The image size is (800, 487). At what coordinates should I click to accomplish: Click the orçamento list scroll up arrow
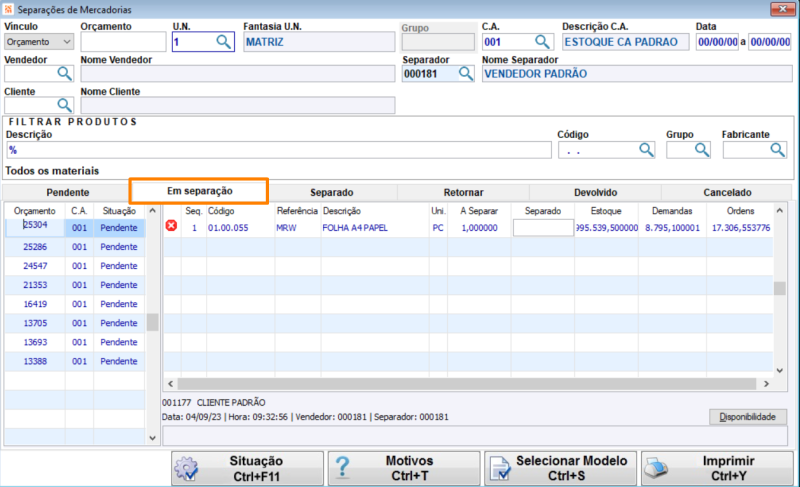(x=152, y=210)
